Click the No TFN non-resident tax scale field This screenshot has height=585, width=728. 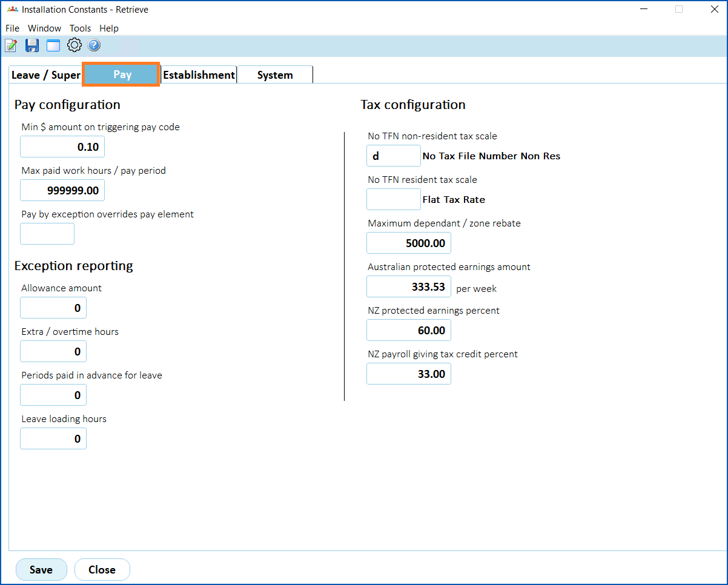point(393,156)
